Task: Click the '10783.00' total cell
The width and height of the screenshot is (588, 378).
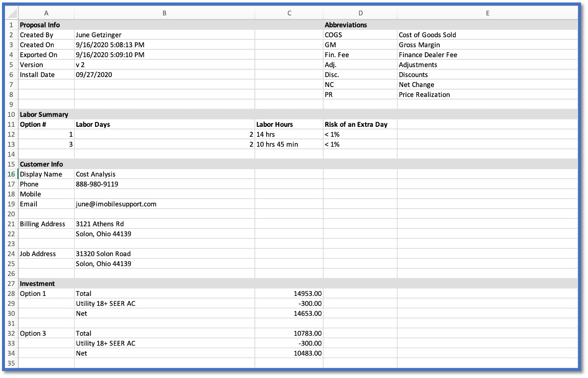Action: pyautogui.click(x=289, y=333)
